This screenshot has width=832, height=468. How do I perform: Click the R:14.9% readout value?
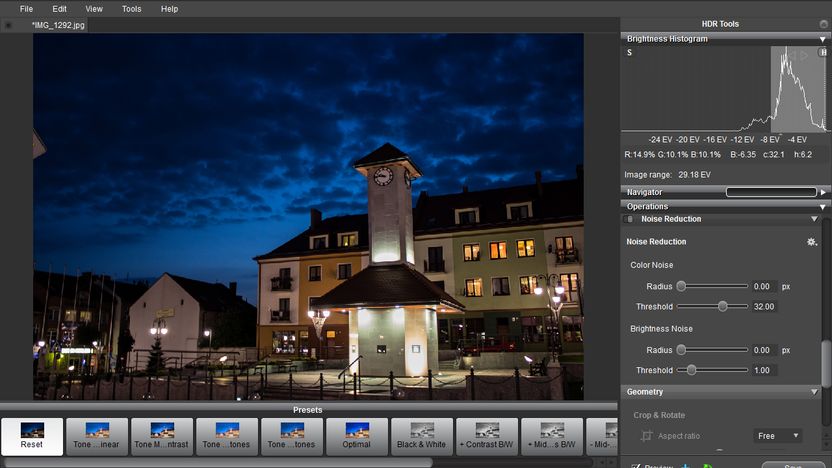pyautogui.click(x=639, y=155)
